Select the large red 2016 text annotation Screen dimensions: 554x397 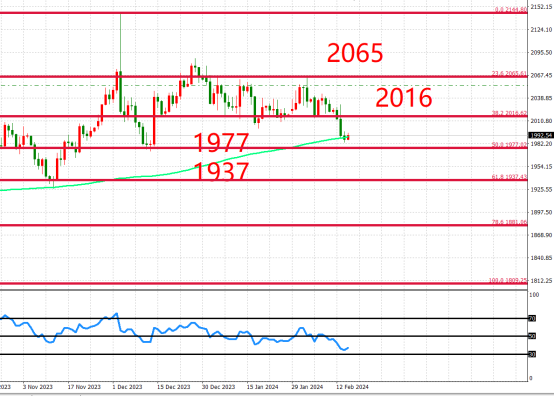pos(403,98)
